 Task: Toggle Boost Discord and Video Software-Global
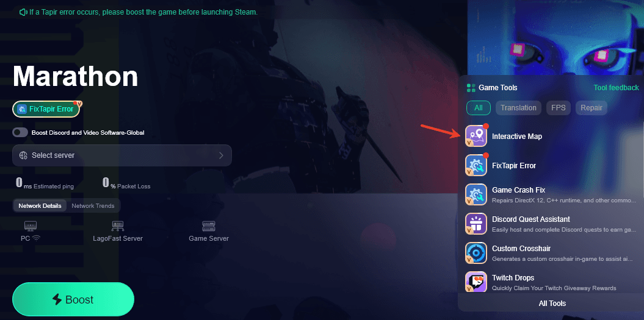[x=21, y=132]
